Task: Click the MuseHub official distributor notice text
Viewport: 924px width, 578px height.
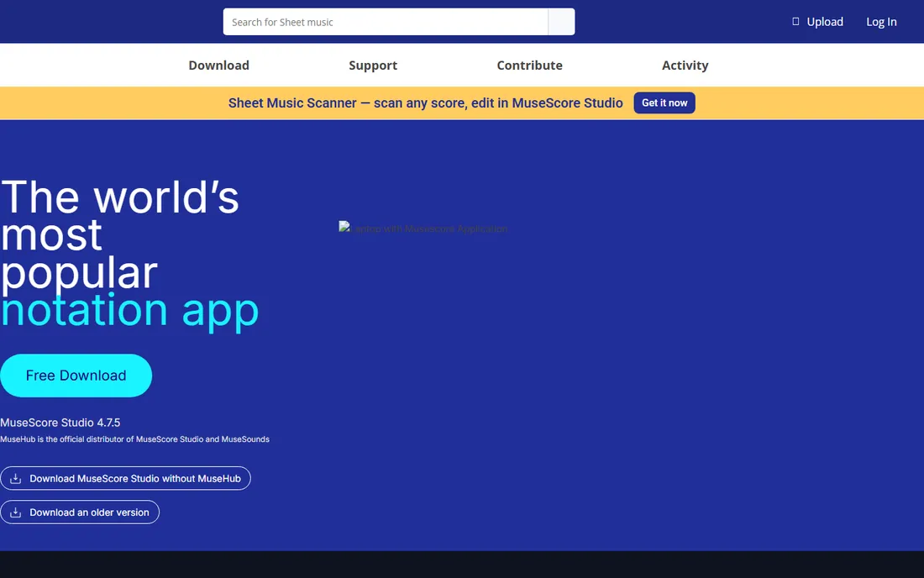Action: [x=135, y=439]
